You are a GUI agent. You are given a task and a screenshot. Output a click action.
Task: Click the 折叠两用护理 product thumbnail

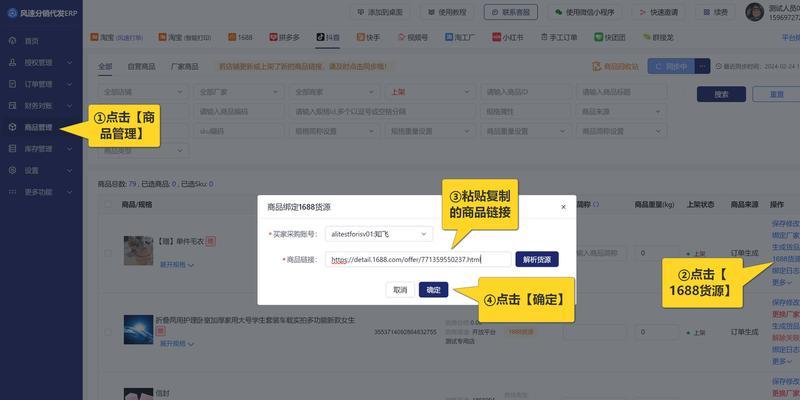(138, 330)
